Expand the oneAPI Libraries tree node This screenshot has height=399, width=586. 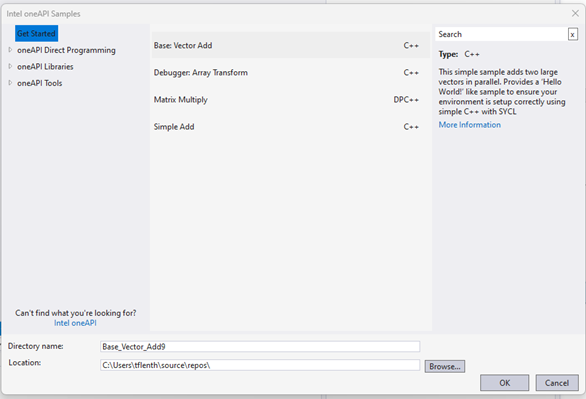pyautogui.click(x=10, y=66)
